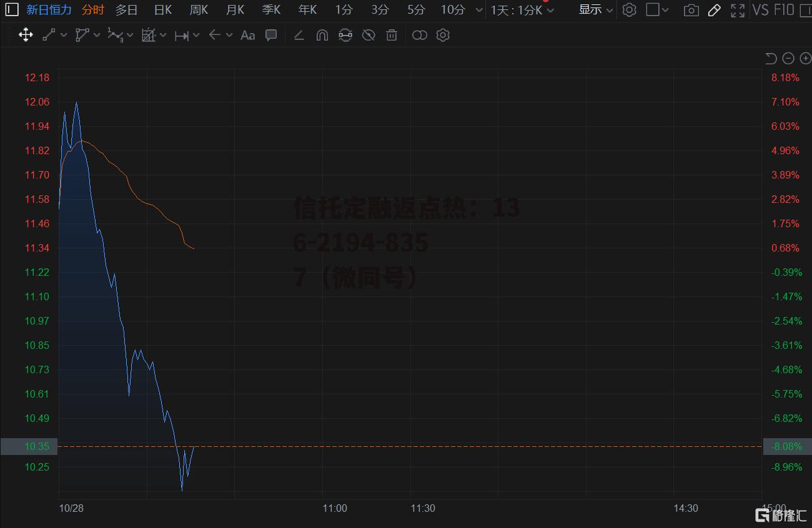Expand the trend line tool dropdown

(x=64, y=36)
